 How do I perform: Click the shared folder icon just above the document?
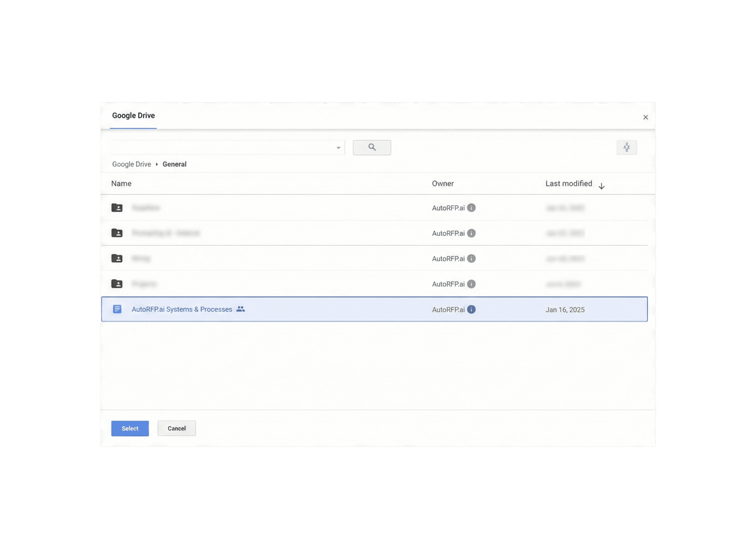pyautogui.click(x=117, y=284)
